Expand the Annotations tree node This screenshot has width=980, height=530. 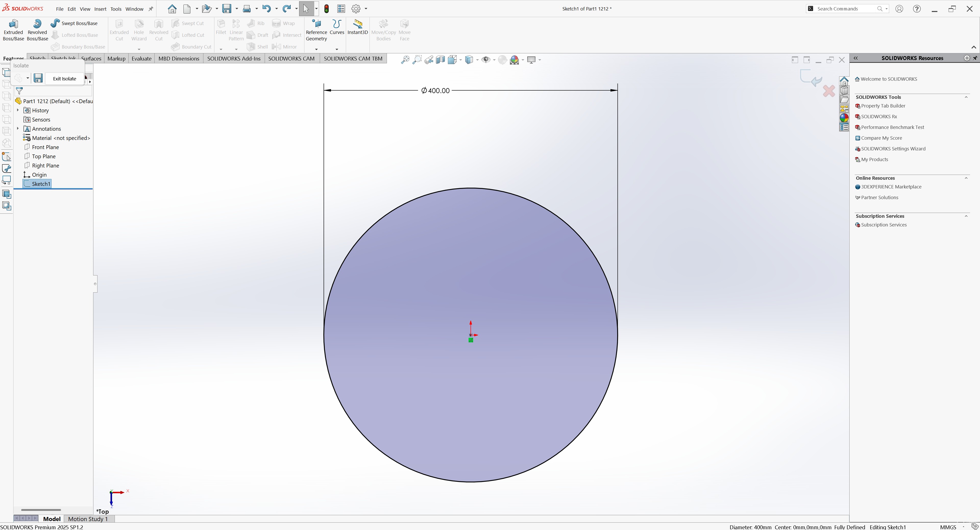tap(18, 129)
